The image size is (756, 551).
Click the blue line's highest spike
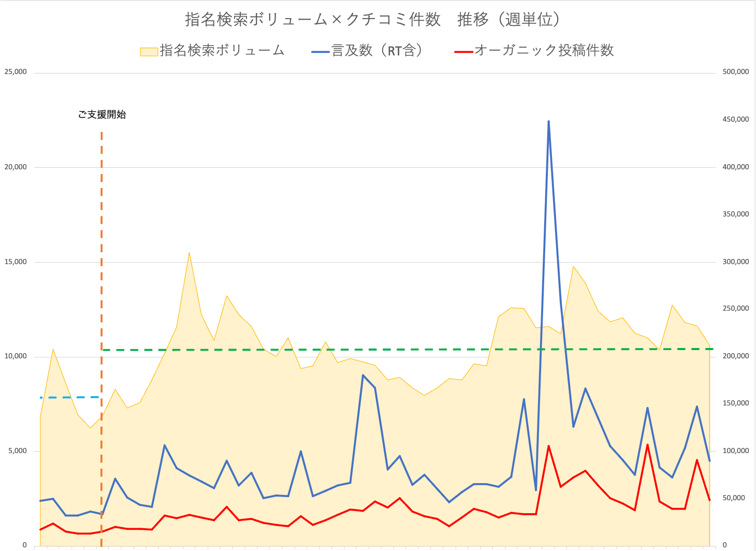548,122
